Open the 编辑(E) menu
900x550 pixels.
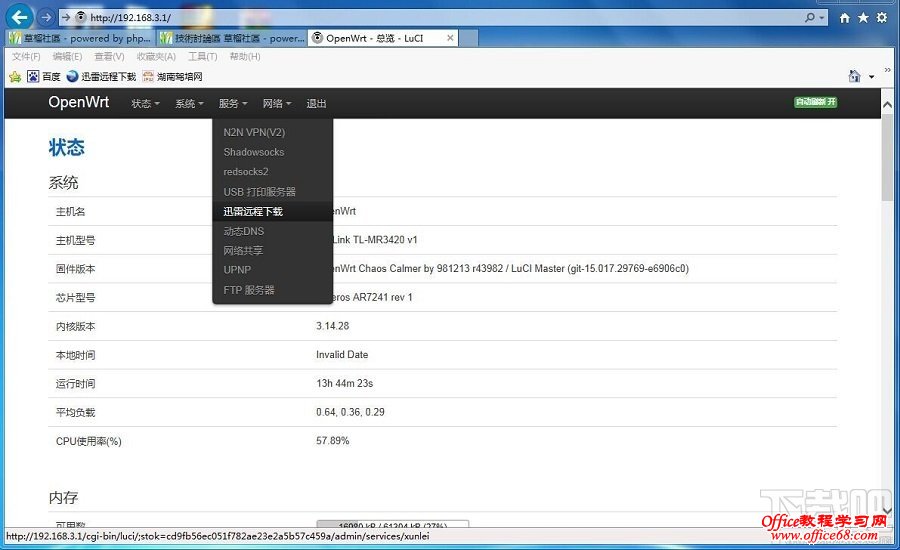click(67, 56)
